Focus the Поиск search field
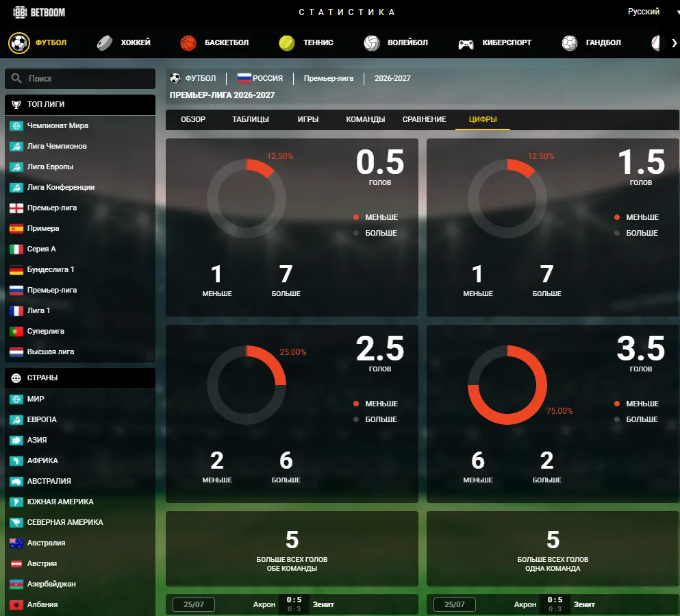Viewport: 680px width, 616px height. tap(80, 79)
